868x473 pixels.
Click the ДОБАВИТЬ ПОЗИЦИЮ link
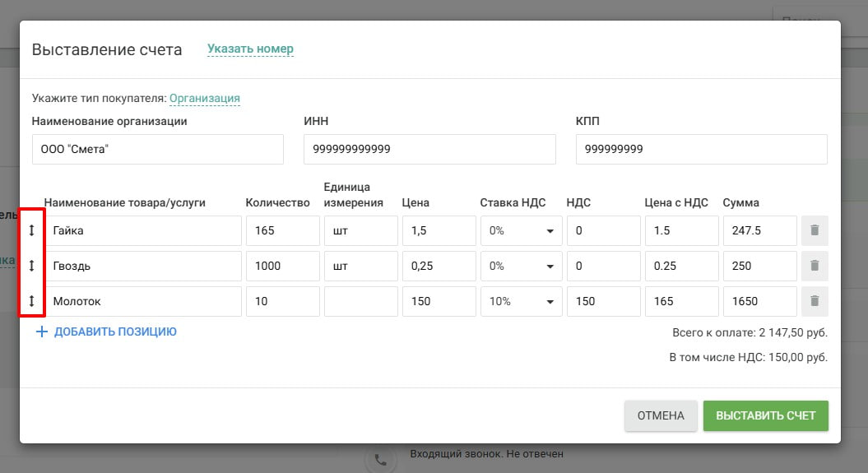click(x=115, y=332)
